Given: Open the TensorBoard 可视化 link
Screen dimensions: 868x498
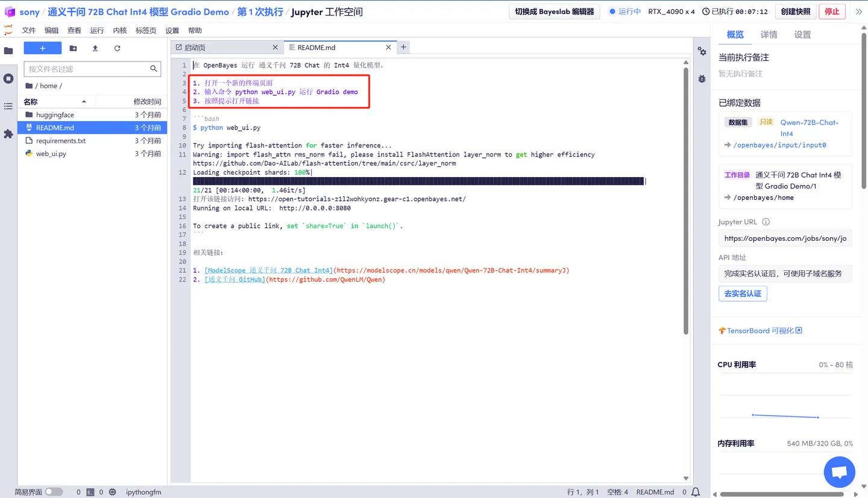Looking at the screenshot, I should 761,331.
